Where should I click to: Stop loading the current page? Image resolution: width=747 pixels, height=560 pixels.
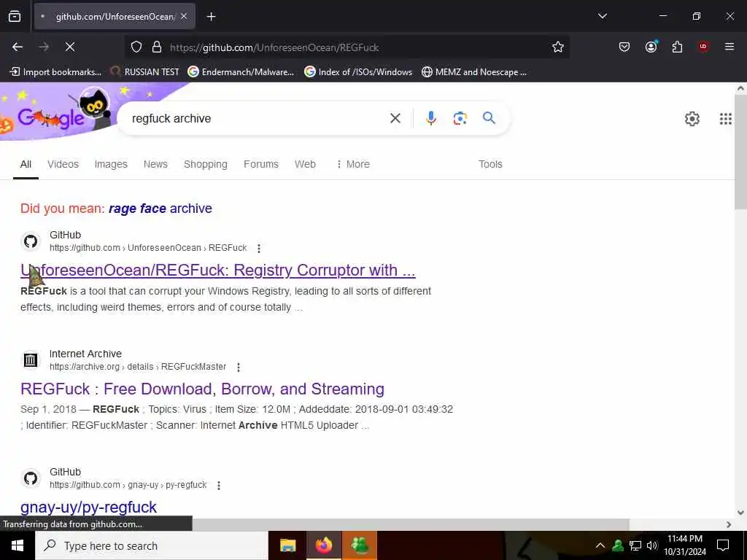(x=70, y=47)
